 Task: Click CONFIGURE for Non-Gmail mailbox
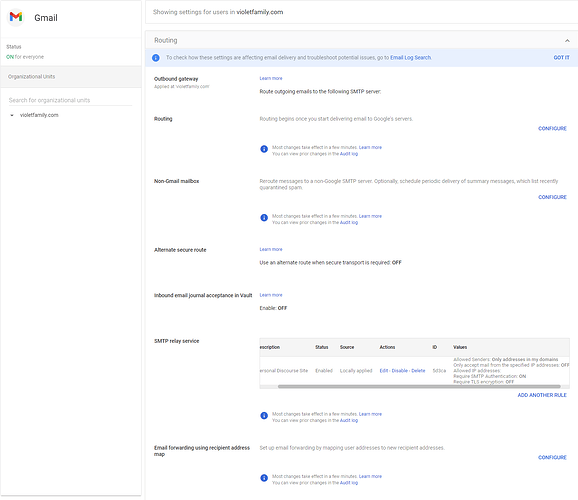coord(552,197)
